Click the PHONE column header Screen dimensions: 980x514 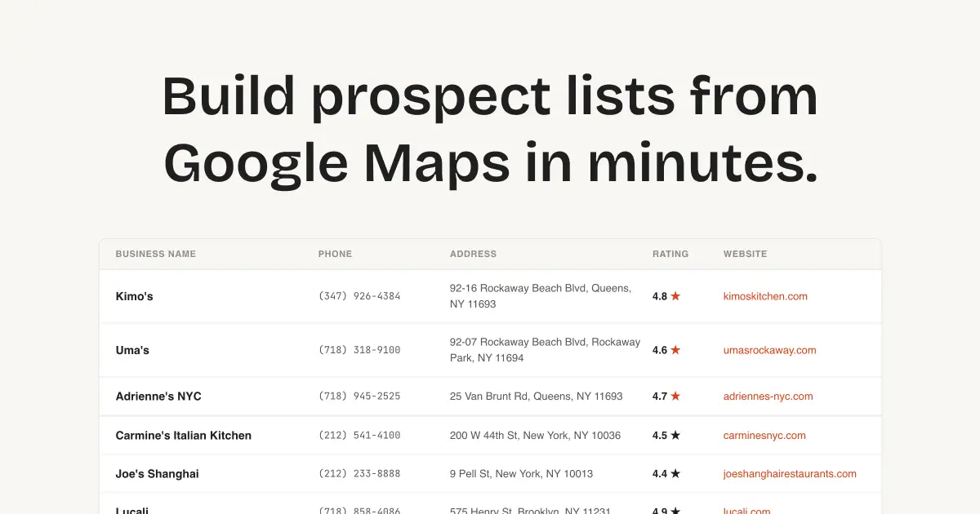335,254
